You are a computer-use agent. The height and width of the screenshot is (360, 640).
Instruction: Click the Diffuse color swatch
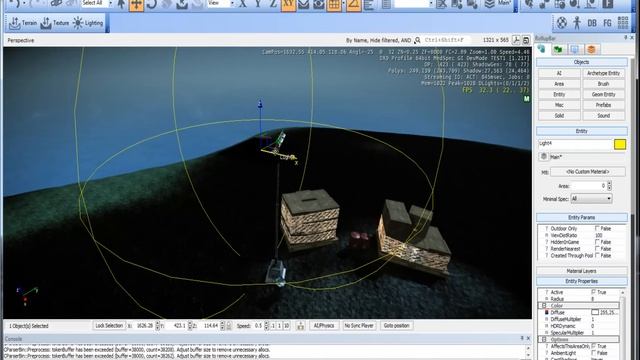[595, 312]
